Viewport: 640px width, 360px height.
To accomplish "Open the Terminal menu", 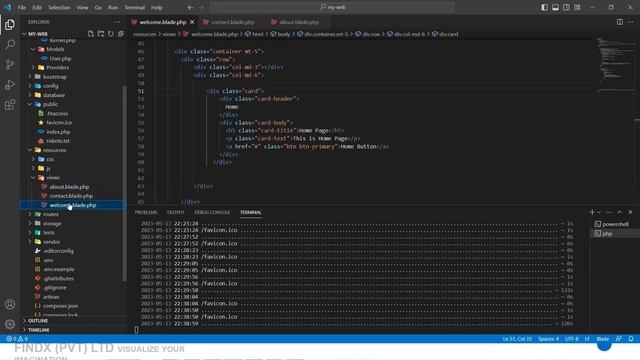I will coord(134,7).
